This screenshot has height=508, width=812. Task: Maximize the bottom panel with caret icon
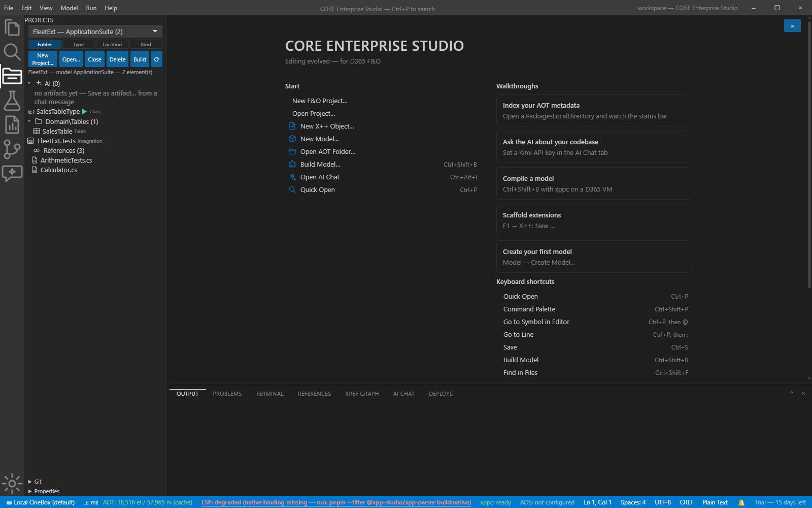click(791, 393)
